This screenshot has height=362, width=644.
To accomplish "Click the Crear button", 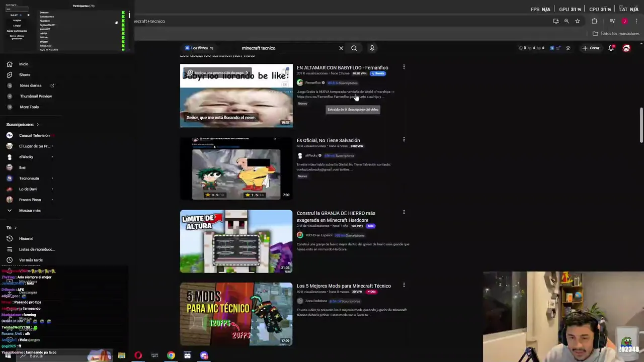I will (x=591, y=48).
